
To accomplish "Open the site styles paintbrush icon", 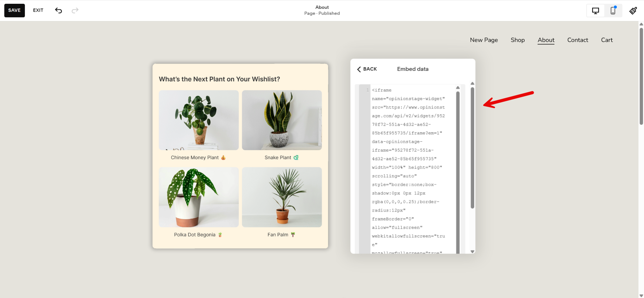I will pyautogui.click(x=633, y=10).
